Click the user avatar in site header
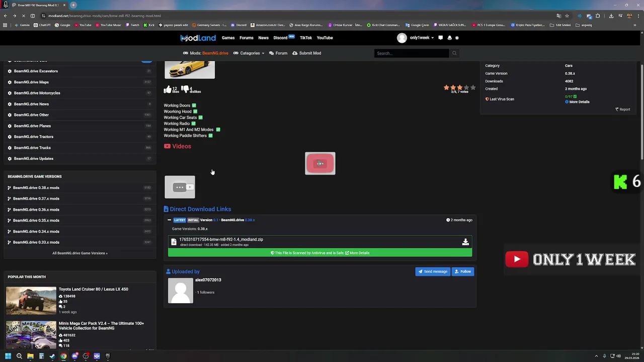Screen dimensions: 644x362 click(401, 38)
